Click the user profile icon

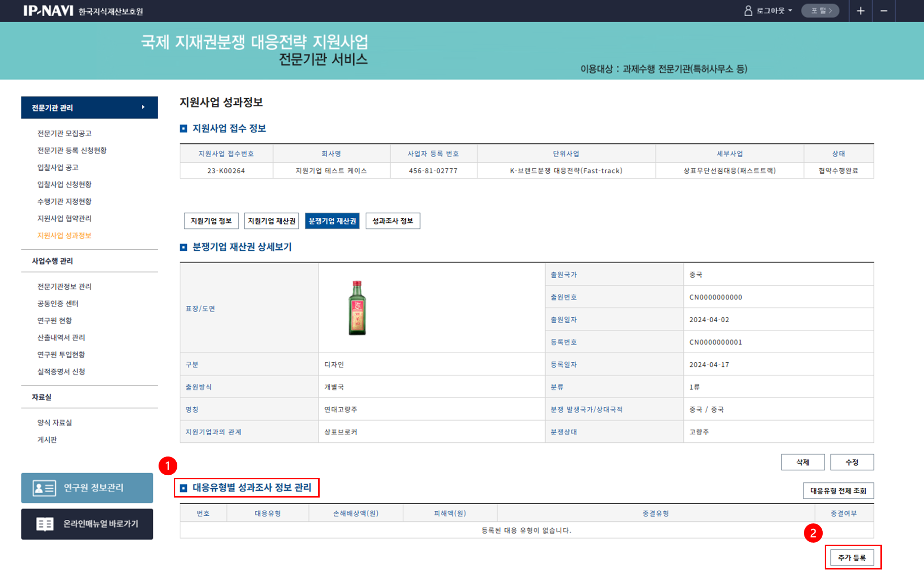tap(748, 11)
